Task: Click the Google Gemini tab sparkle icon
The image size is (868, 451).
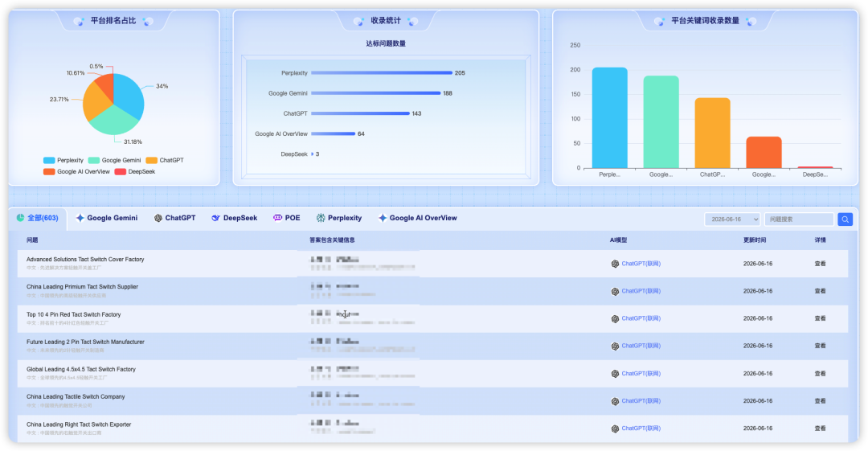Action: (80, 219)
